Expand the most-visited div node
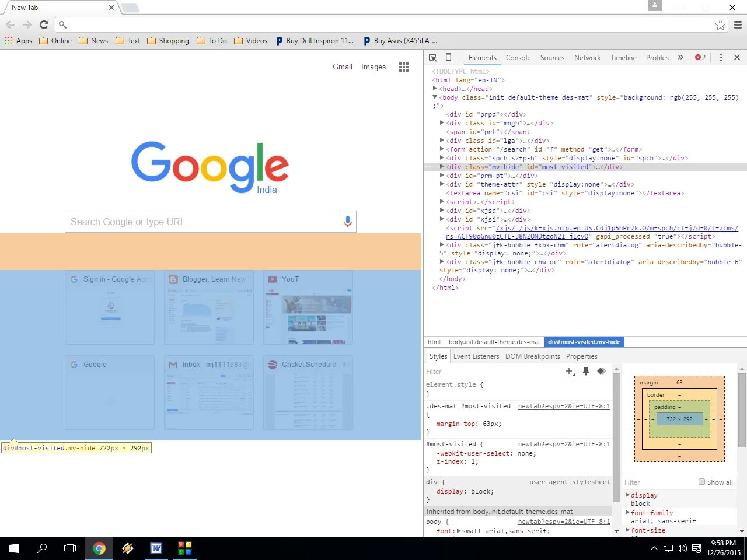The image size is (747, 560). tap(442, 166)
